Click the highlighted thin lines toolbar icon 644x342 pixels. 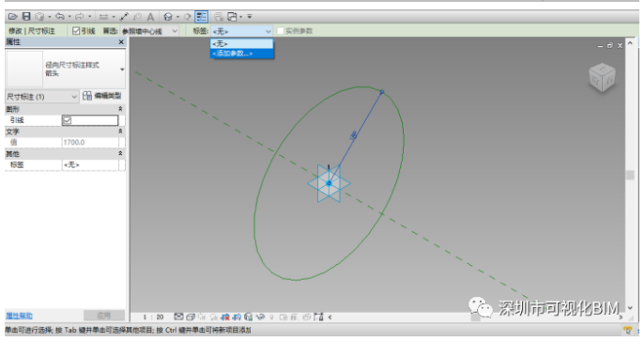pyautogui.click(x=201, y=17)
